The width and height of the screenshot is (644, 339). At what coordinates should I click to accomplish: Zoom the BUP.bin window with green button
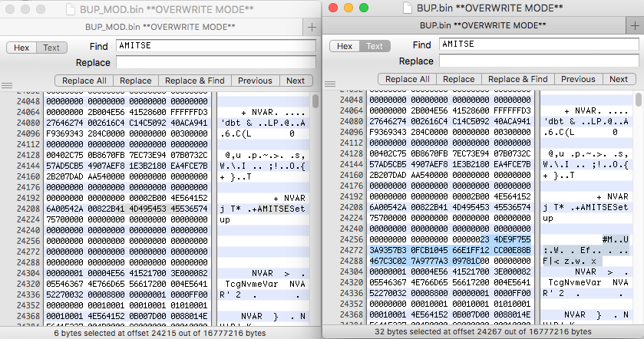(x=364, y=8)
